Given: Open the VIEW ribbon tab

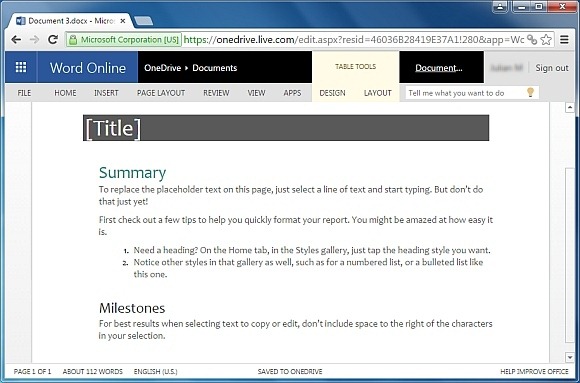Looking at the screenshot, I should [256, 93].
